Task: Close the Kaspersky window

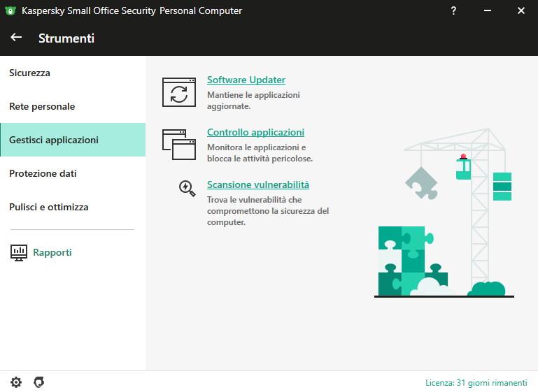Action: [521, 10]
